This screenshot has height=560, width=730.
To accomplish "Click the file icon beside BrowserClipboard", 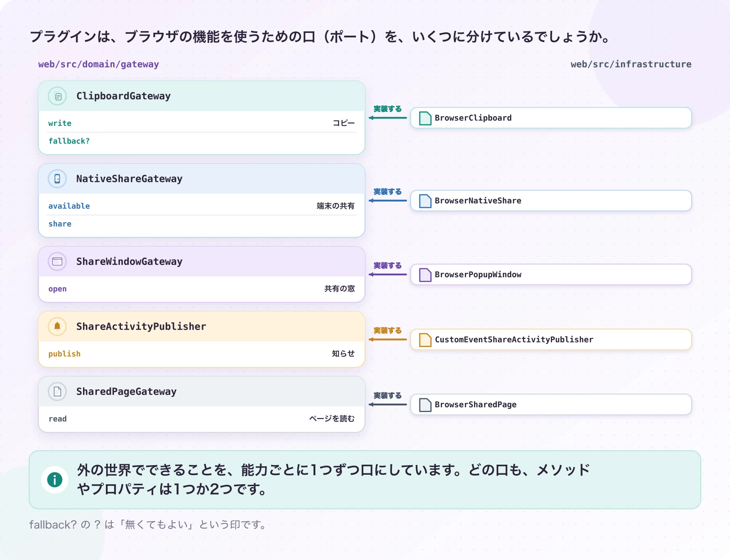I will [x=425, y=118].
